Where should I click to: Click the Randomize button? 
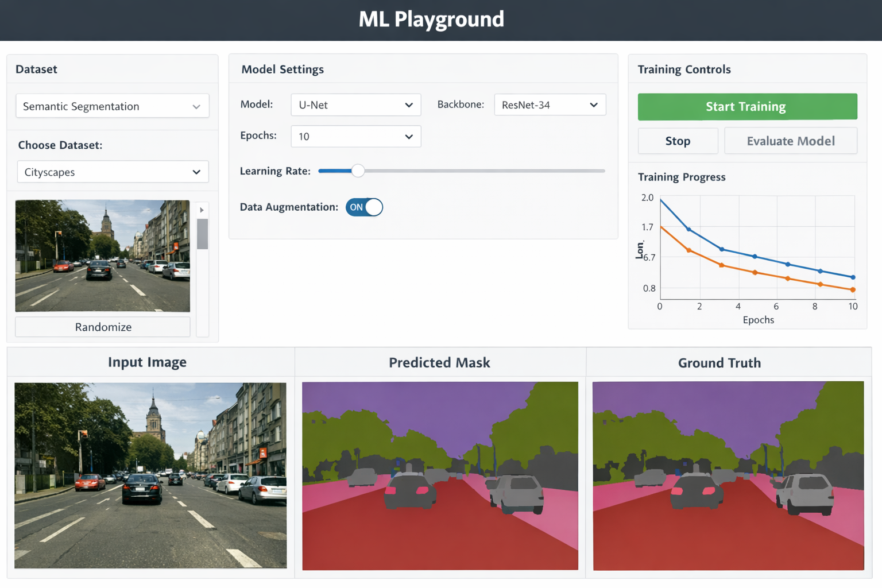pos(102,327)
